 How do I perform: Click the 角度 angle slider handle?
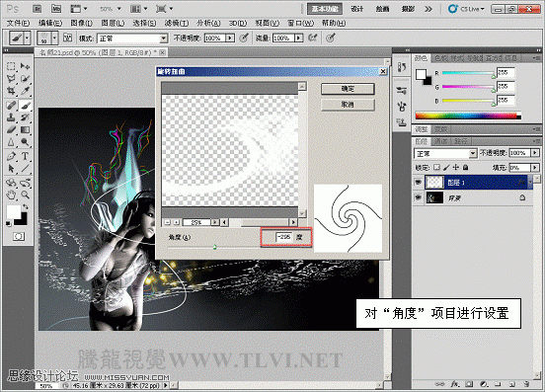click(x=215, y=247)
